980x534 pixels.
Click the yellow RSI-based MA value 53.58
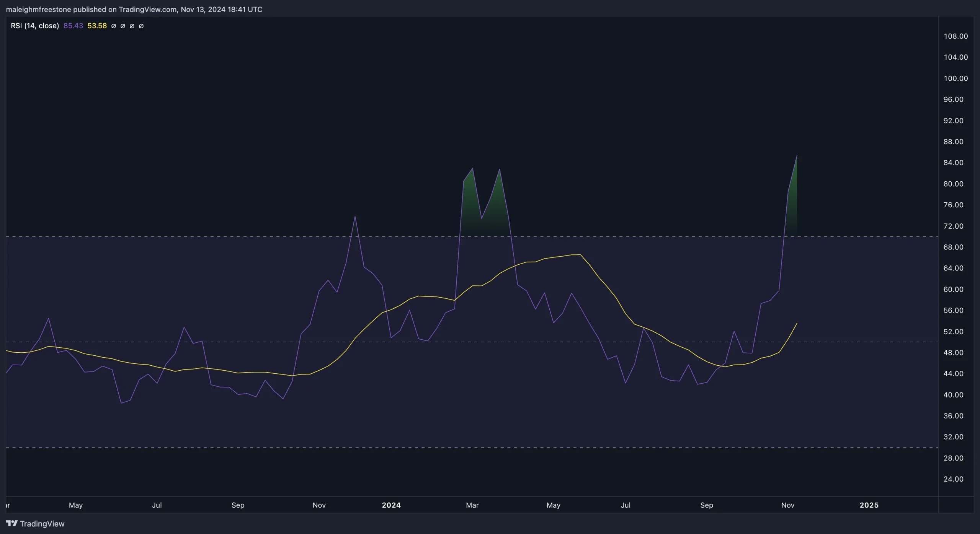[97, 26]
